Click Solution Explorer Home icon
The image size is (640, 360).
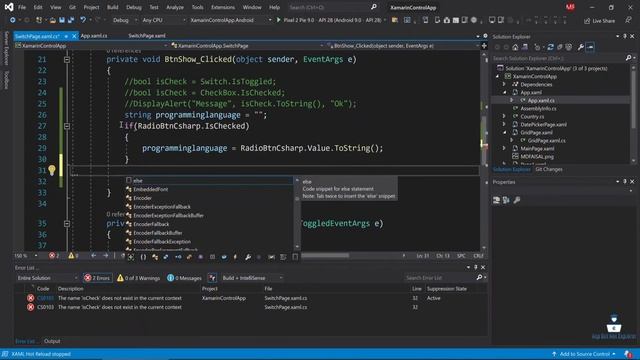click(x=515, y=47)
